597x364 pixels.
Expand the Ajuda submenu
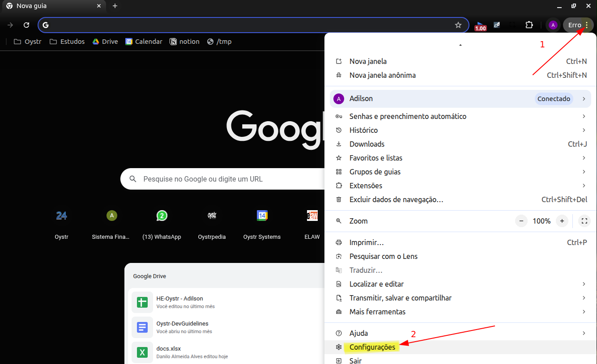tap(461, 333)
